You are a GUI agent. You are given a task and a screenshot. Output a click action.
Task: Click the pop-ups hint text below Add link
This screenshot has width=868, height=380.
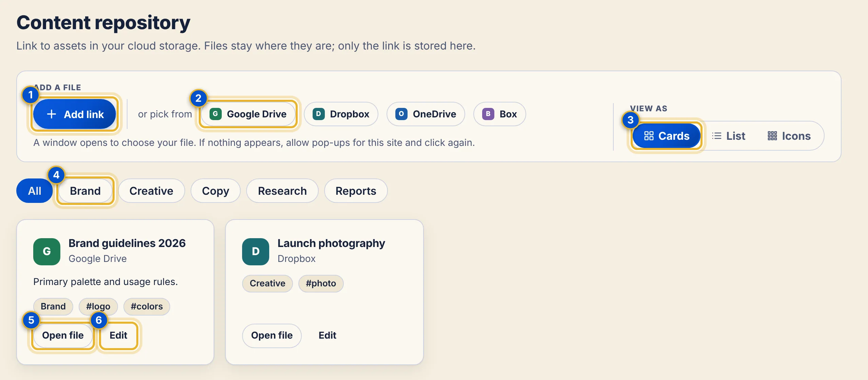point(254,142)
